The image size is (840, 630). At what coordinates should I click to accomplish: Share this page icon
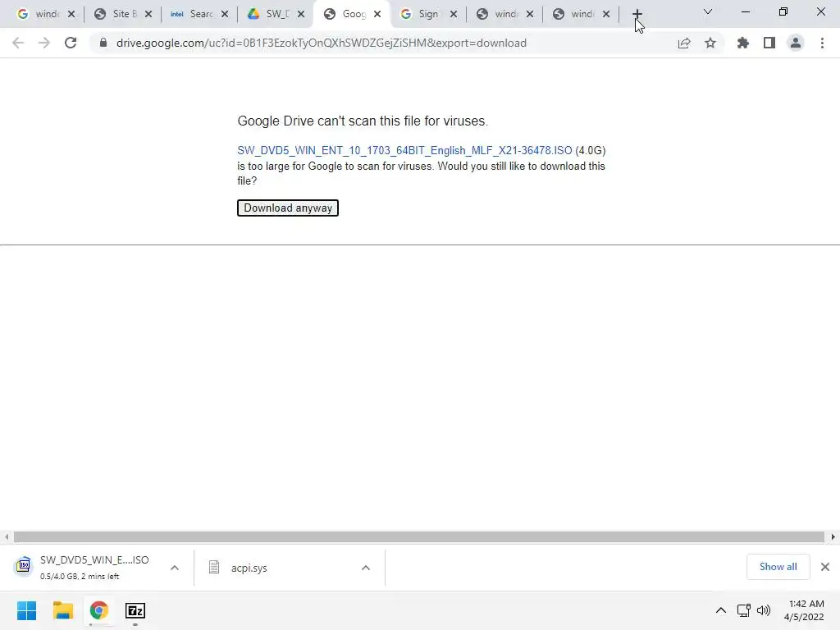click(684, 43)
